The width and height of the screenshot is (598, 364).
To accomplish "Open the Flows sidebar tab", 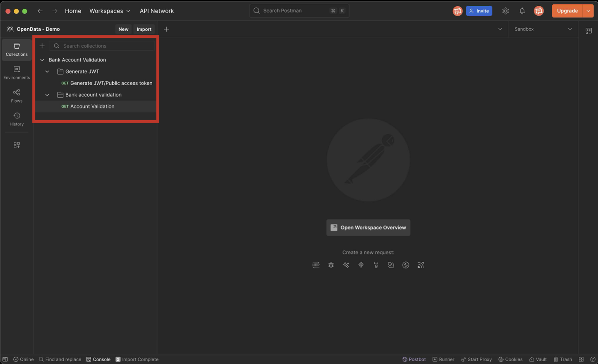I will tap(17, 96).
